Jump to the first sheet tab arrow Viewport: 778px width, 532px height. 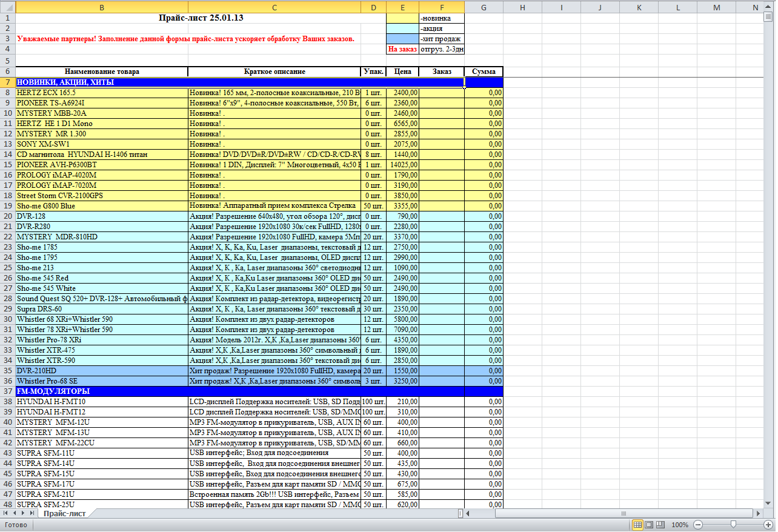click(x=7, y=513)
